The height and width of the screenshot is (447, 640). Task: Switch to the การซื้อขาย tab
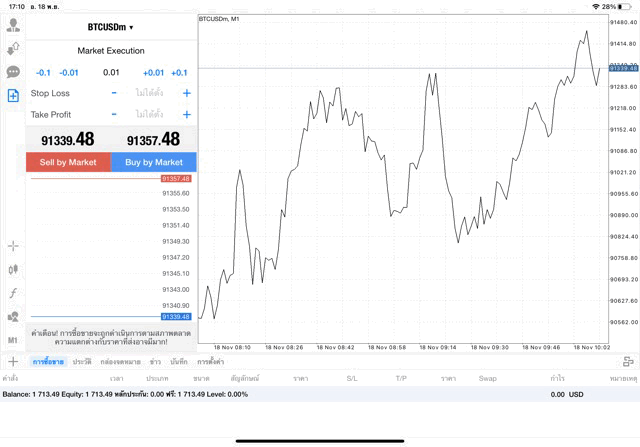48,361
